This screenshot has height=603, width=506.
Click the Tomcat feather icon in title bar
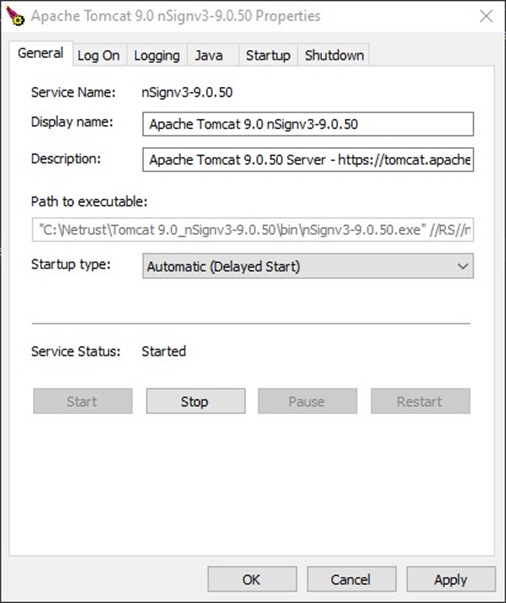click(15, 16)
